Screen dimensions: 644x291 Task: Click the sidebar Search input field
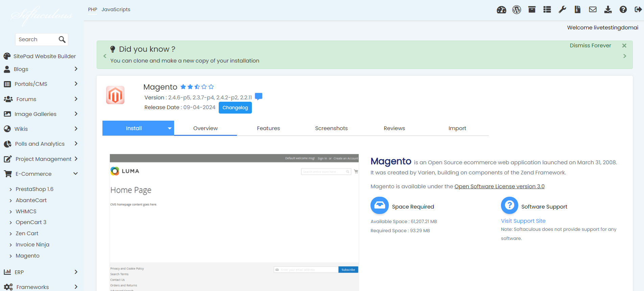tap(37, 40)
